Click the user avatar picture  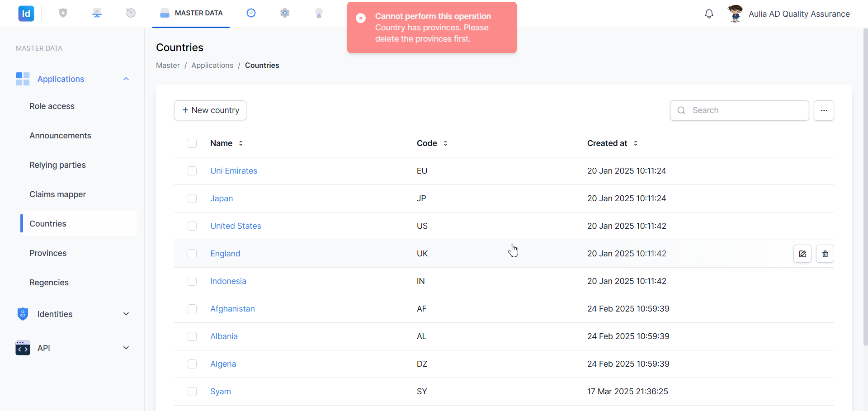coord(736,14)
